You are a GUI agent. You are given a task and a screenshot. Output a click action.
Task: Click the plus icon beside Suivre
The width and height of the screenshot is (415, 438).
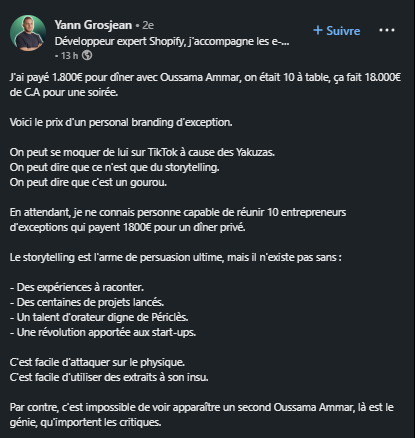[x=318, y=30]
